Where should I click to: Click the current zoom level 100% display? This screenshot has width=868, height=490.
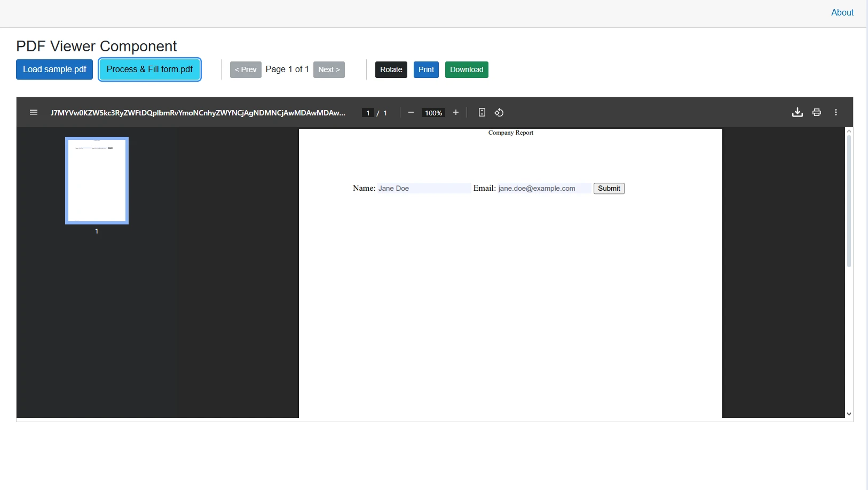[433, 112]
